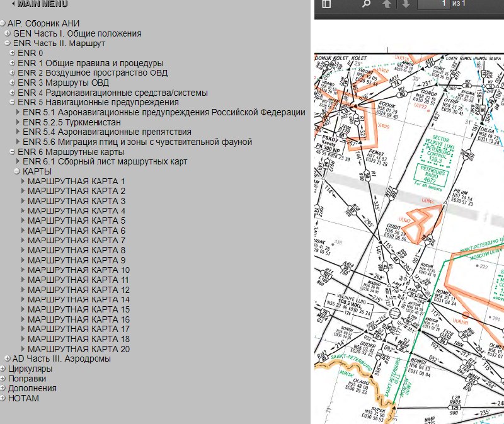Click arrow icon beside МАРШРУТНАЯ КАРТА 1
The image size is (504, 424).
tap(23, 181)
